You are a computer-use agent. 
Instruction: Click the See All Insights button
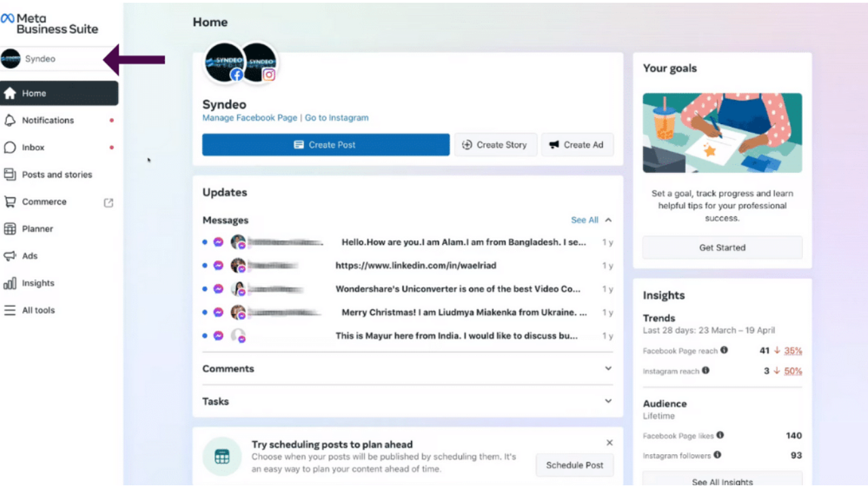pos(722,480)
